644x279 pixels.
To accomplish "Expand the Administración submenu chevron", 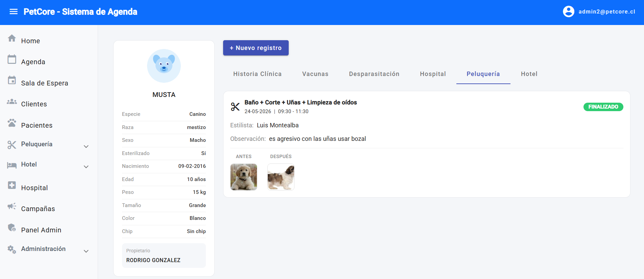I will point(86,251).
